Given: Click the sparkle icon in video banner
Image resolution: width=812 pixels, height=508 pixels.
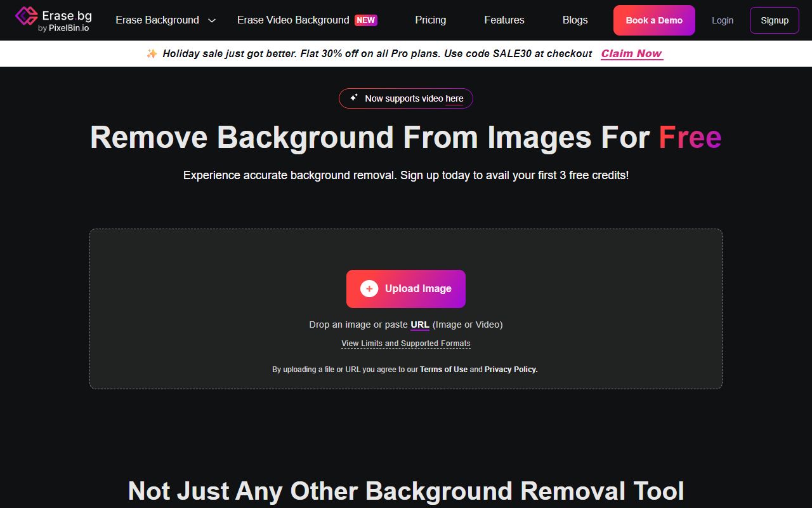Looking at the screenshot, I should tap(354, 98).
